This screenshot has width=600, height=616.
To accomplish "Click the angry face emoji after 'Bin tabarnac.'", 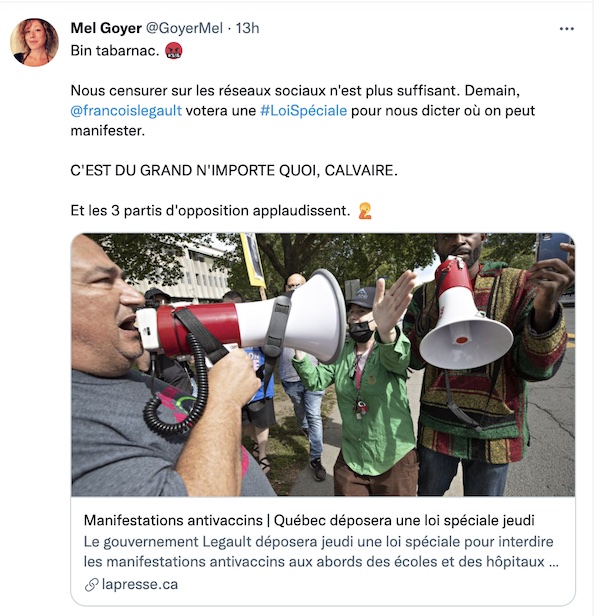I will tap(173, 51).
